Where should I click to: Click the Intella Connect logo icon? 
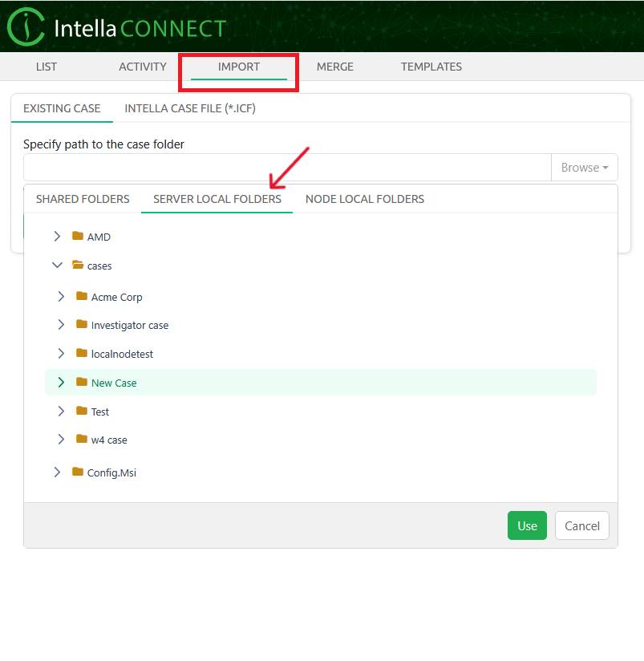[x=26, y=26]
